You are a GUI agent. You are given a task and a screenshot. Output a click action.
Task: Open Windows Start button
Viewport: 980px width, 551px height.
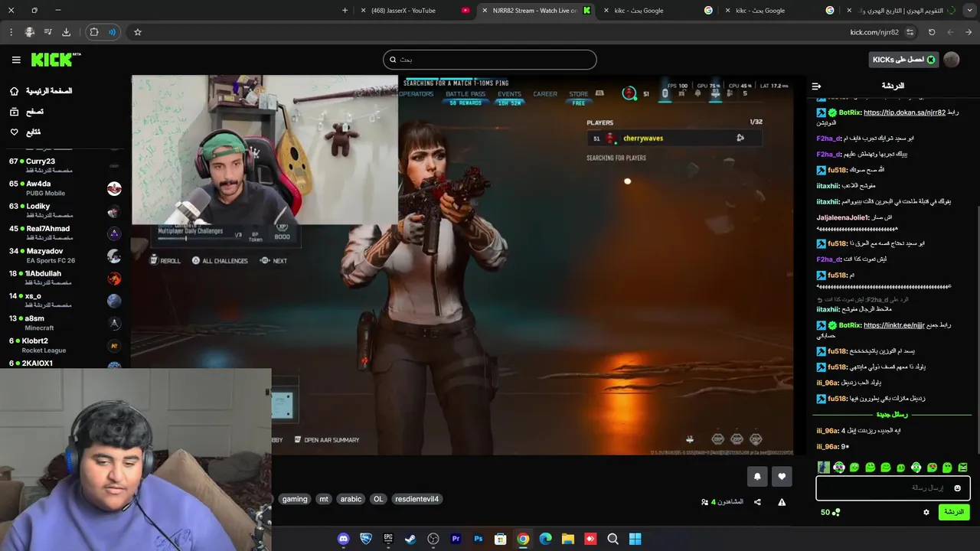click(x=635, y=539)
